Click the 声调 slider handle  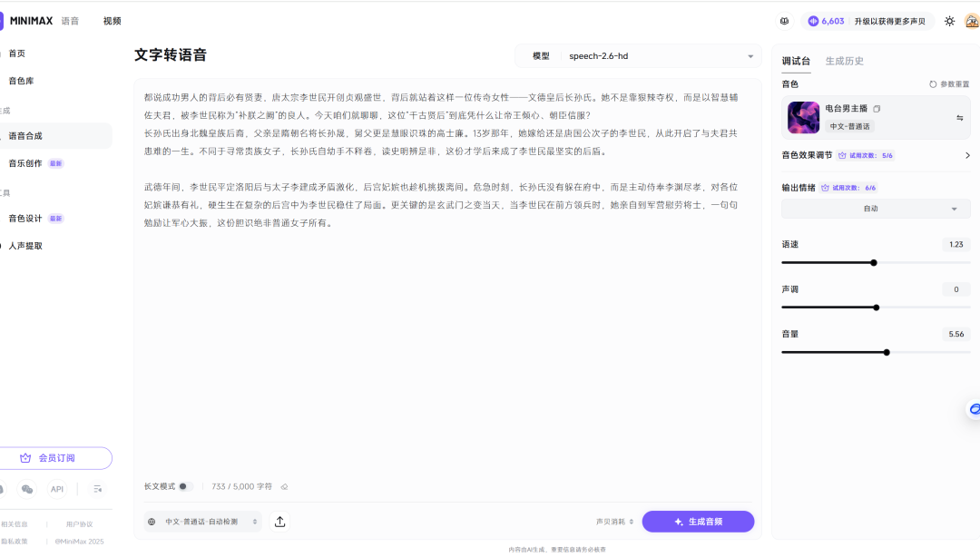(877, 308)
